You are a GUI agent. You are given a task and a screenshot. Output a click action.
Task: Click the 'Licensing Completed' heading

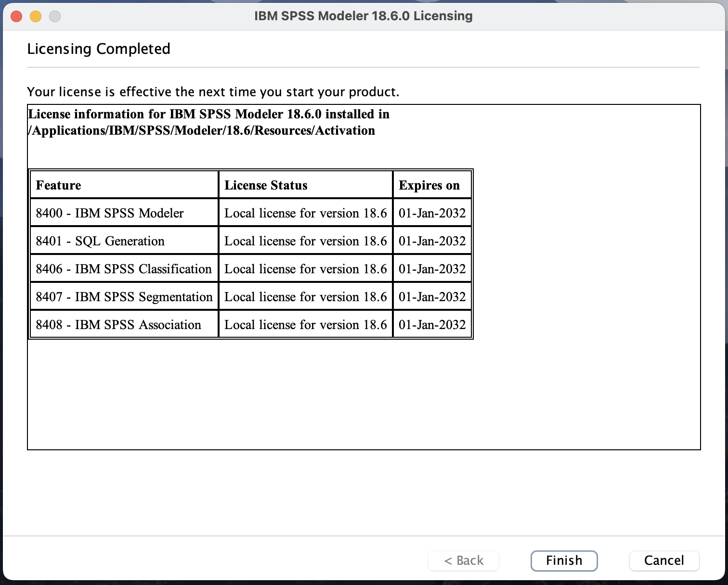tap(99, 49)
